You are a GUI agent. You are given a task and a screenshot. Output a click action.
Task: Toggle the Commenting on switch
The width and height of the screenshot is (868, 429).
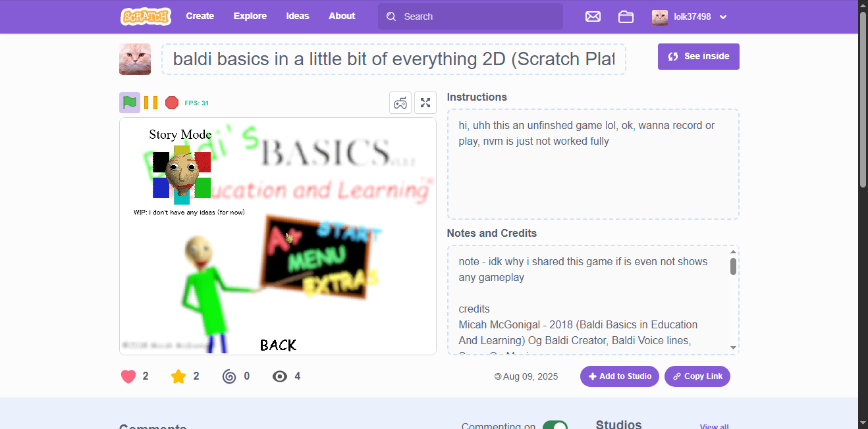[555, 426]
